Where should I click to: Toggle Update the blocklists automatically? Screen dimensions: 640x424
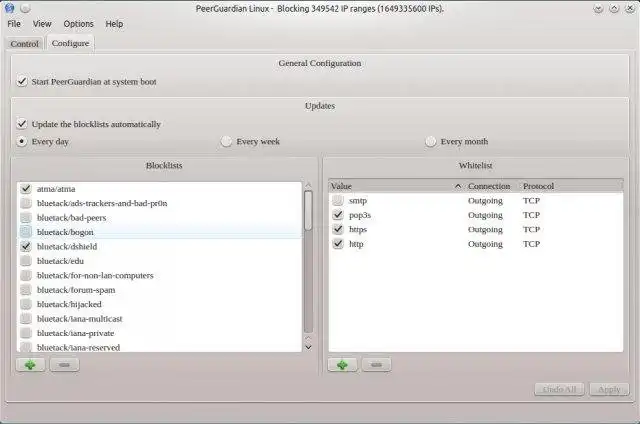tap(22, 124)
